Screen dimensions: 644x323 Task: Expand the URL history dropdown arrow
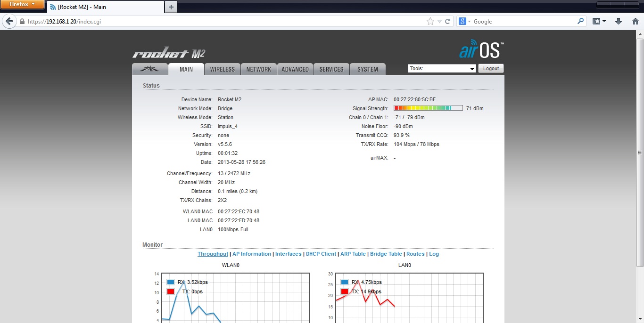(439, 21)
